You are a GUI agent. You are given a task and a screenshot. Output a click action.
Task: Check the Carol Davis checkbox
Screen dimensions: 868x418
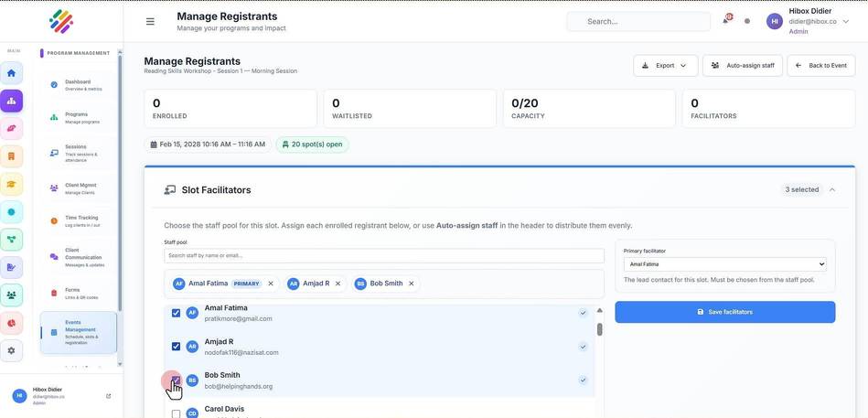176,413
